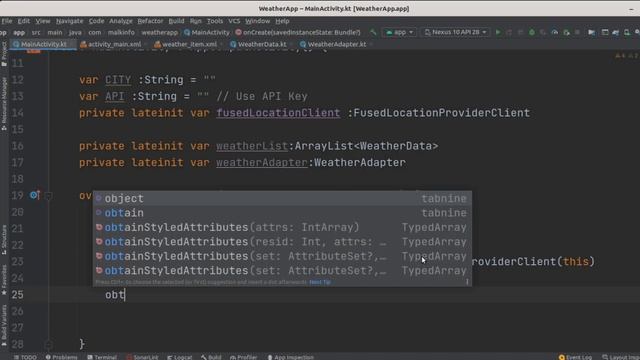This screenshot has width=640, height=360.
Task: Open the Analyze menu
Action: click(121, 21)
